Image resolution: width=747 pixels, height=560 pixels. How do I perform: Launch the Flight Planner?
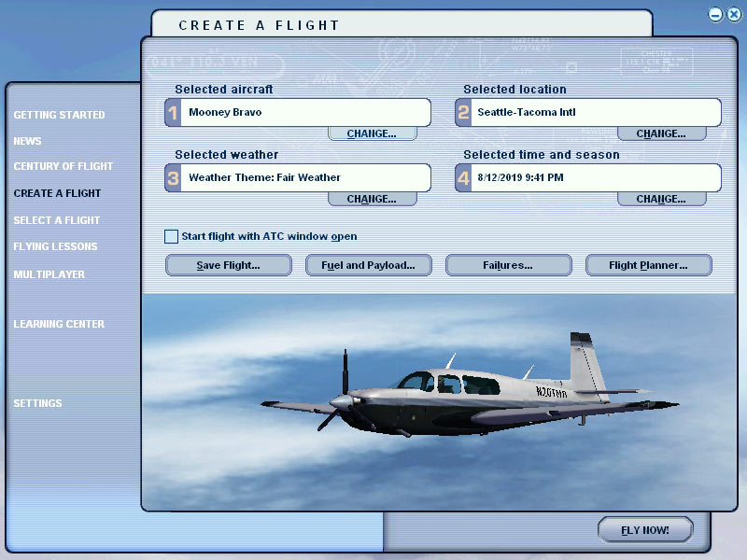[648, 265]
